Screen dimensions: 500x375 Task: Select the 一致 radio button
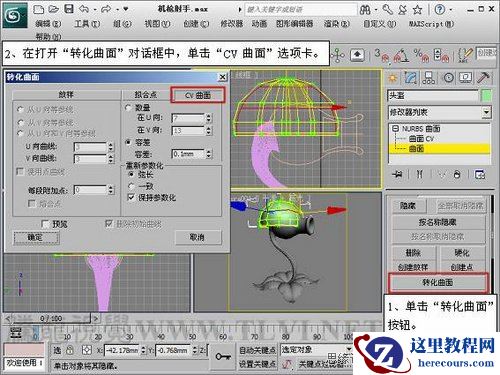[x=131, y=186]
